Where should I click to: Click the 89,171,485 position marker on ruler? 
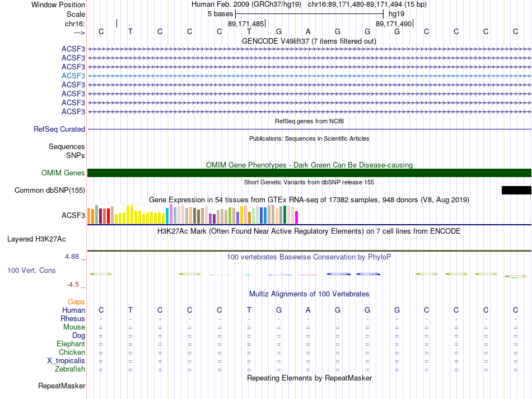tap(246, 24)
